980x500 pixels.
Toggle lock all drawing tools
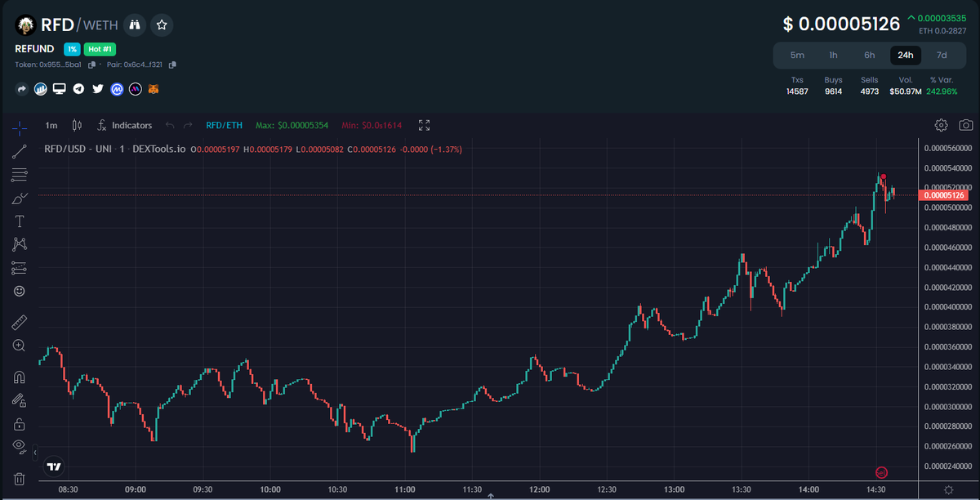[20, 424]
